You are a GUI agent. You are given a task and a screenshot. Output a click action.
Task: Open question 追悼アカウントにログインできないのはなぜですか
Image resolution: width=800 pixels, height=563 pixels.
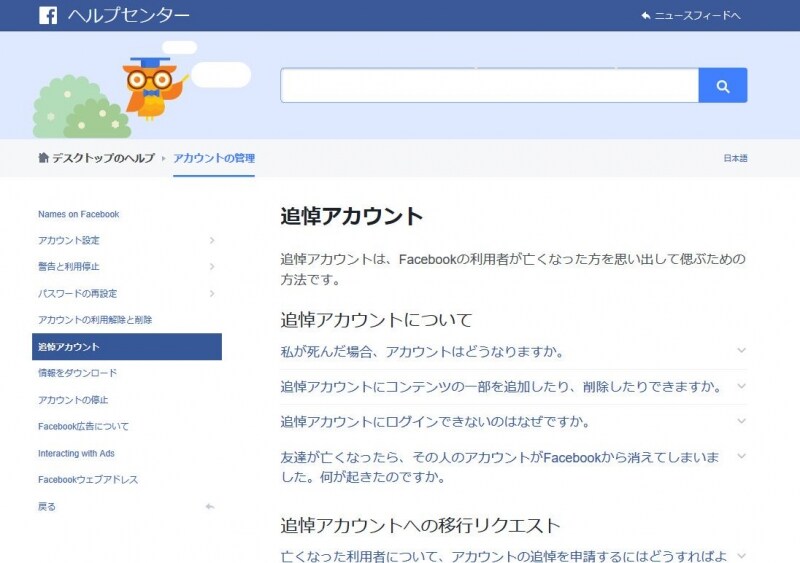[435, 422]
